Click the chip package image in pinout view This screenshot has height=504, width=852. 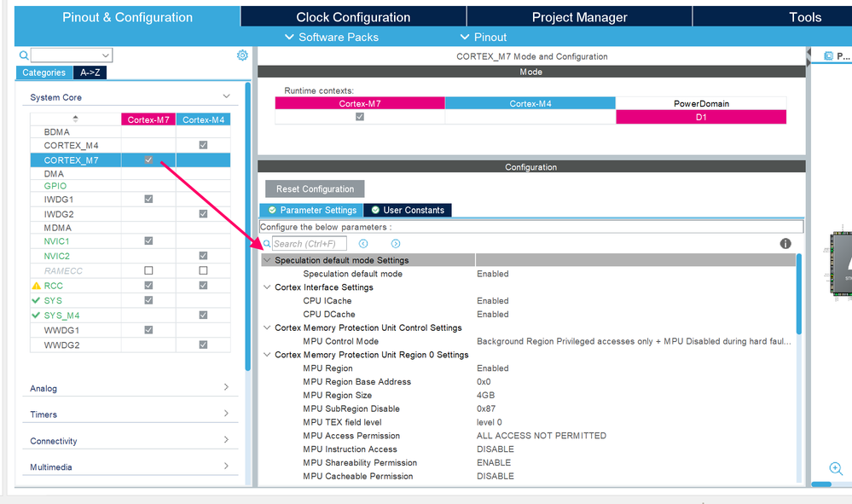pos(841,263)
